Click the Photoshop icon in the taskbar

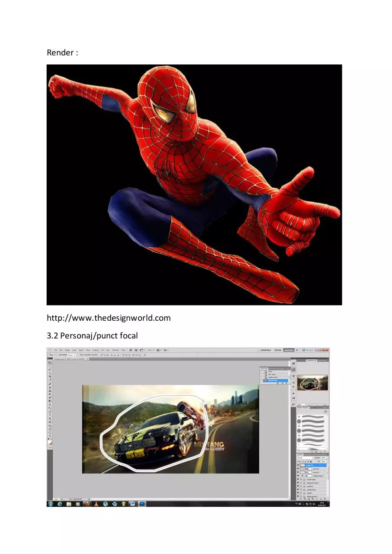(142, 504)
